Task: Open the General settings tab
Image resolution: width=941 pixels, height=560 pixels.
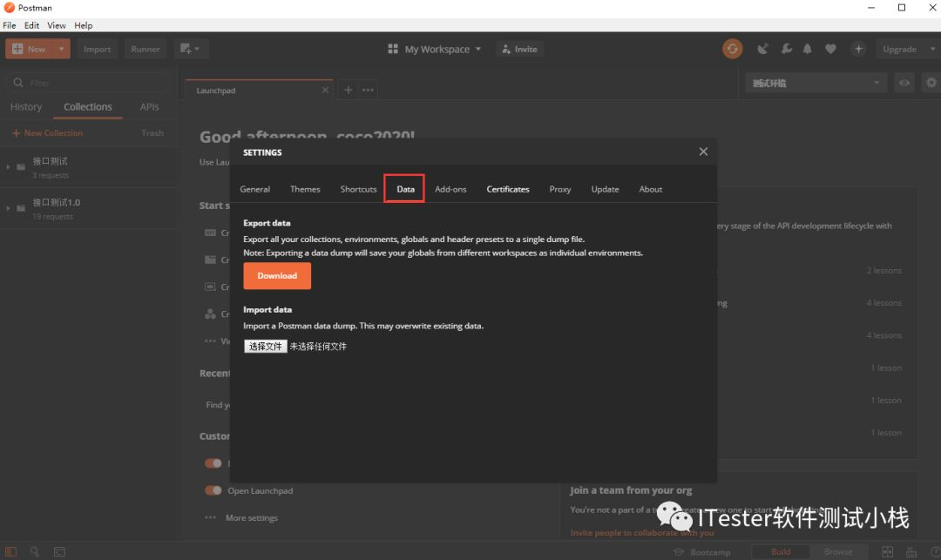Action: point(254,189)
